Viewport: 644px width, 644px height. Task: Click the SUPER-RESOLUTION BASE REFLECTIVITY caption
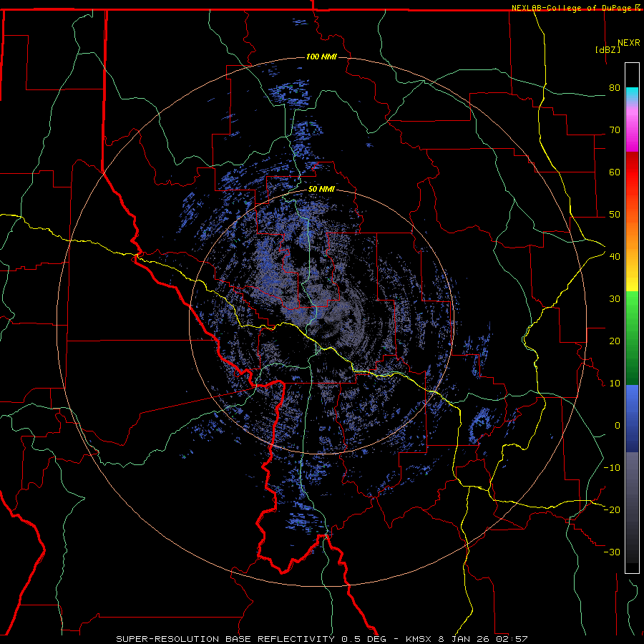point(225,639)
